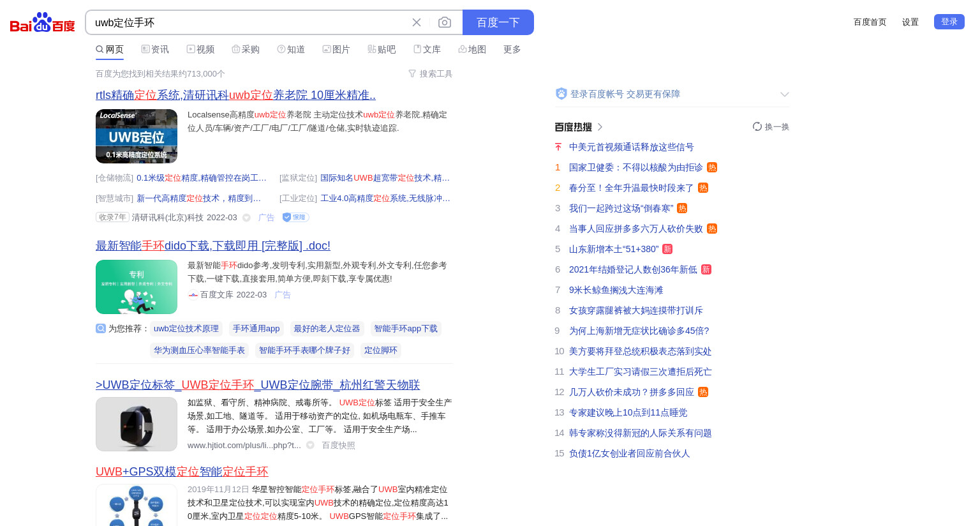Open hot topic 山东新增本土51+380
The image size is (980, 526).
[614, 250]
